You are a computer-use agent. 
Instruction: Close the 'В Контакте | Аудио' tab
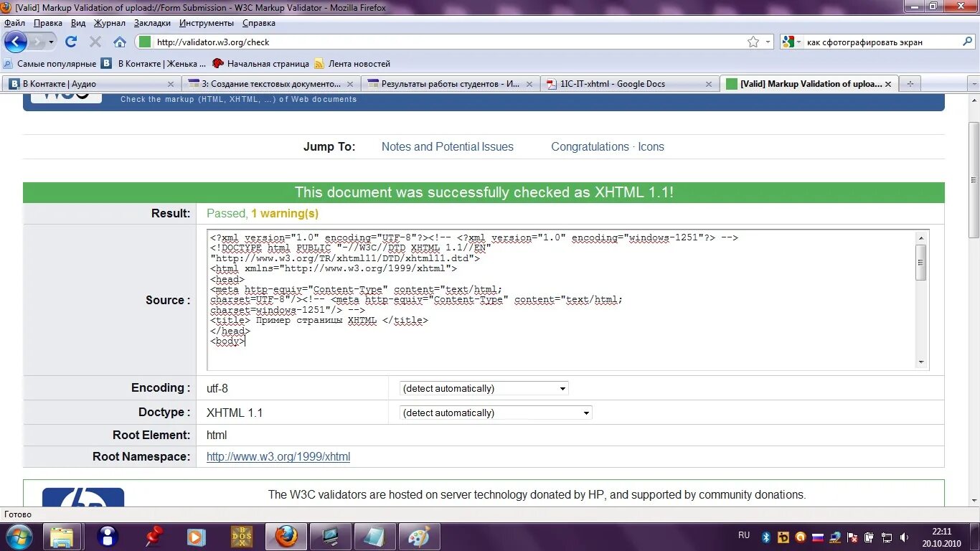(171, 84)
